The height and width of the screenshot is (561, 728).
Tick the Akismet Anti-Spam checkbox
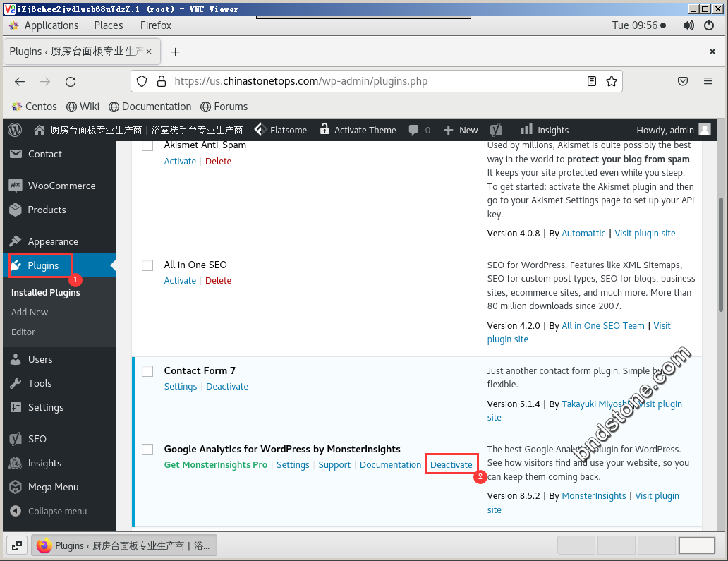[x=147, y=145]
